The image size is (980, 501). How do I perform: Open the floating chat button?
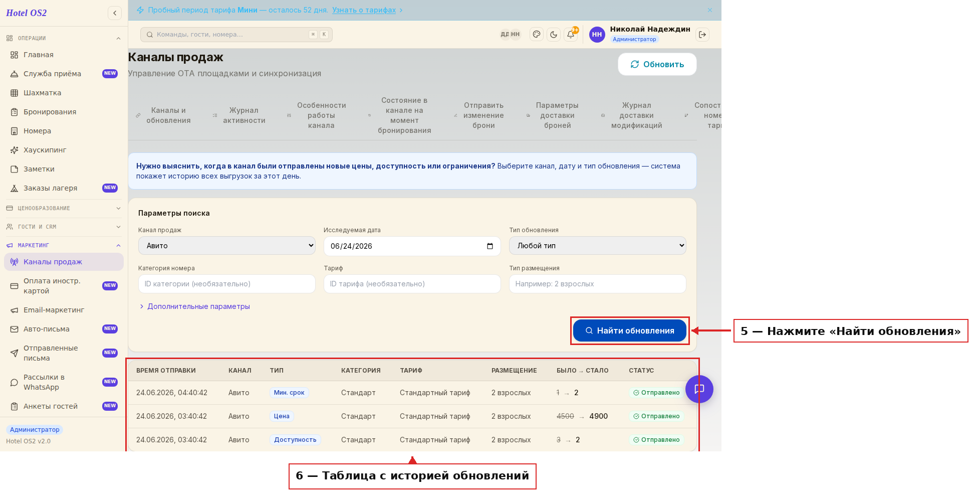coord(699,389)
